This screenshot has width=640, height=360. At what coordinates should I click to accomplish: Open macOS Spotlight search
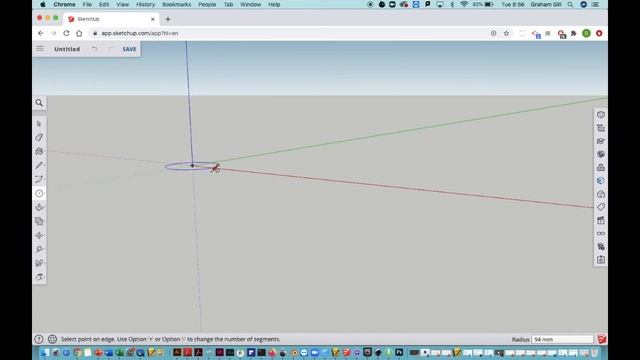click(x=570, y=4)
